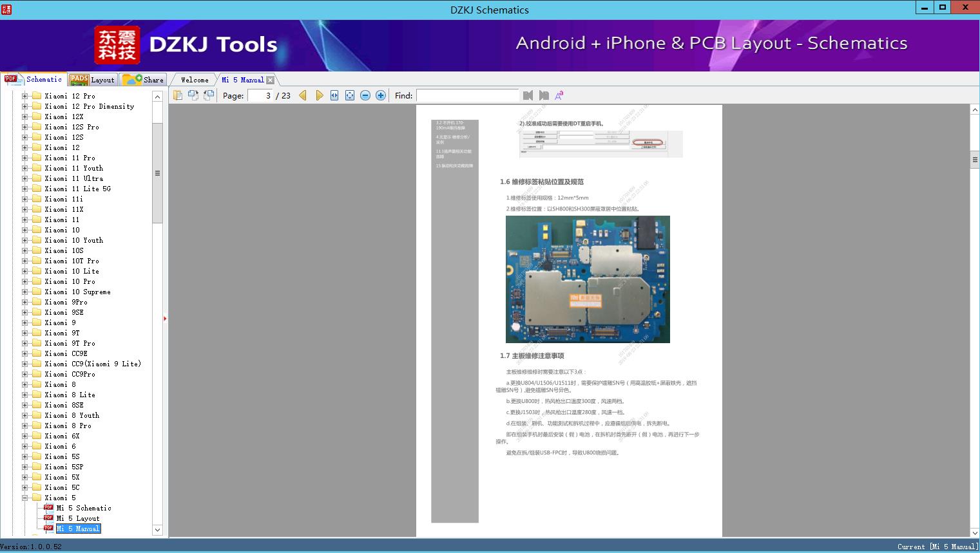Click the version 1.0.0.52 status text

tap(31, 547)
